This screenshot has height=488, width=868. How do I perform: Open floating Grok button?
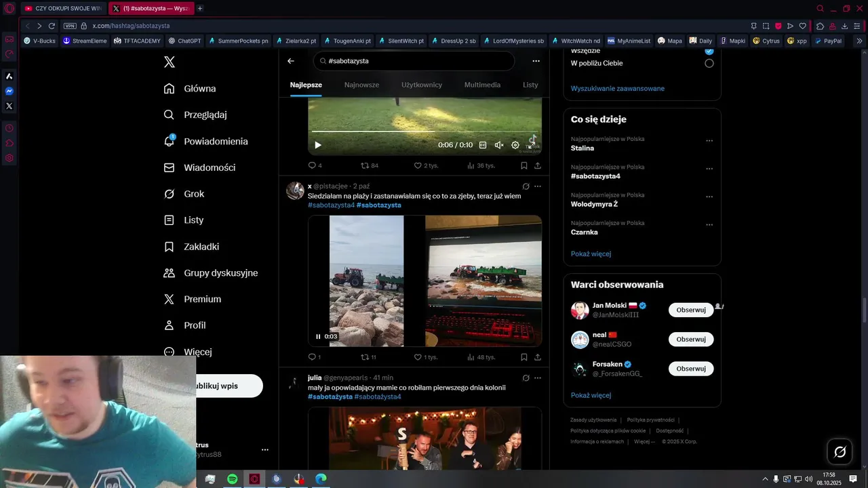coord(840,452)
